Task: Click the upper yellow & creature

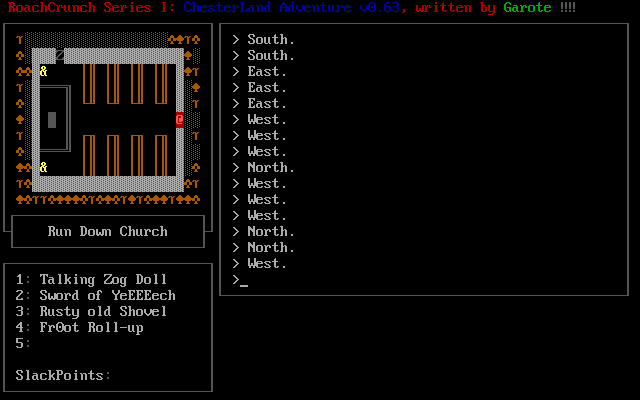Action: [44, 71]
